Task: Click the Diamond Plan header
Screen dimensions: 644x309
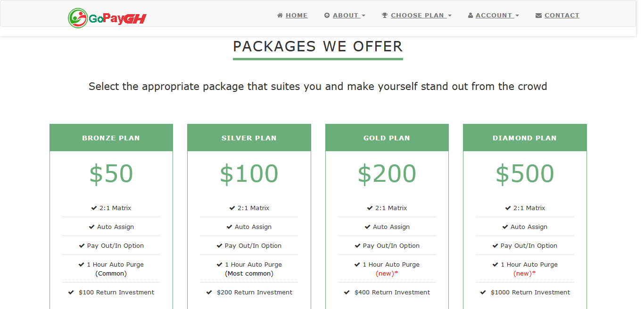Action: pyautogui.click(x=525, y=138)
